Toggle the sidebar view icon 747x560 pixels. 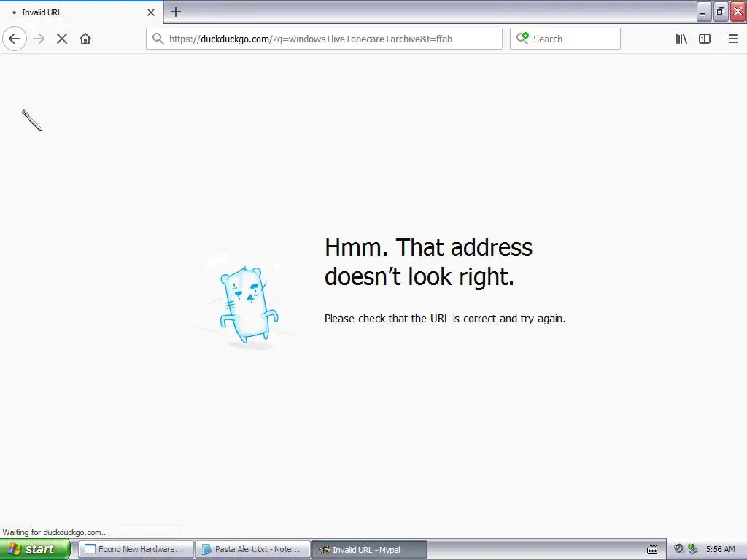[x=705, y=39]
